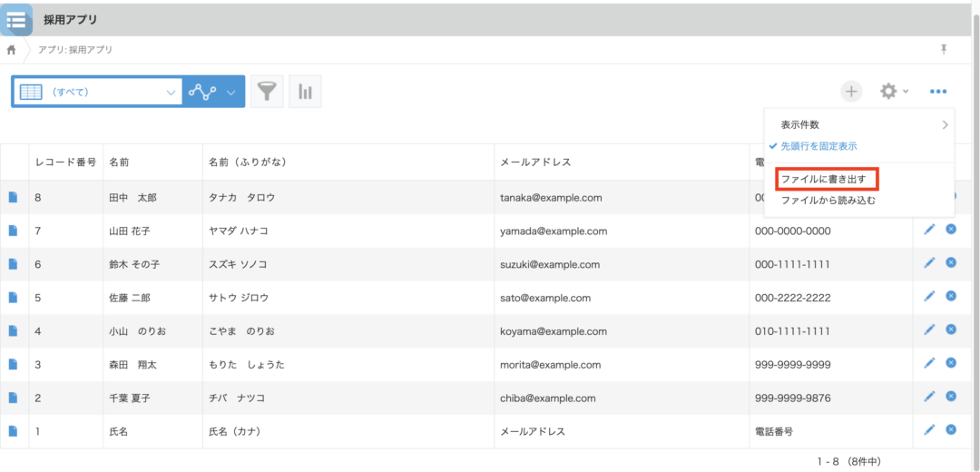The width and height of the screenshot is (980, 472).
Task: Click the plus icon to add record
Action: coord(851,91)
